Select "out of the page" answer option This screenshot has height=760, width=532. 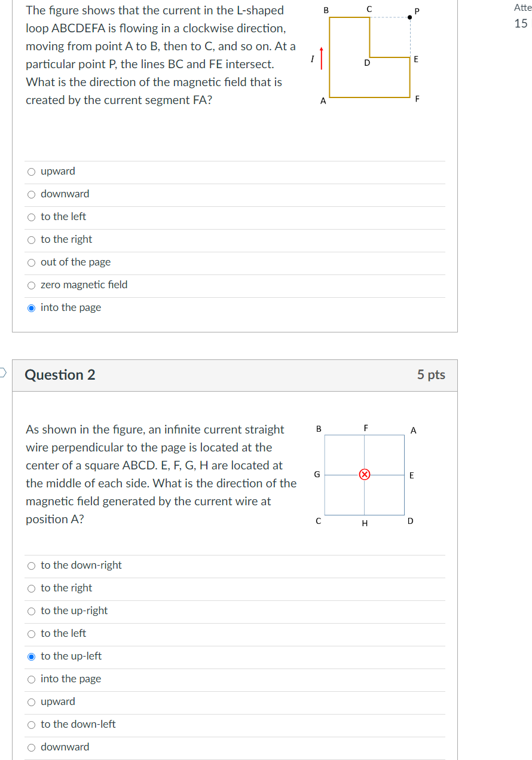point(30,263)
